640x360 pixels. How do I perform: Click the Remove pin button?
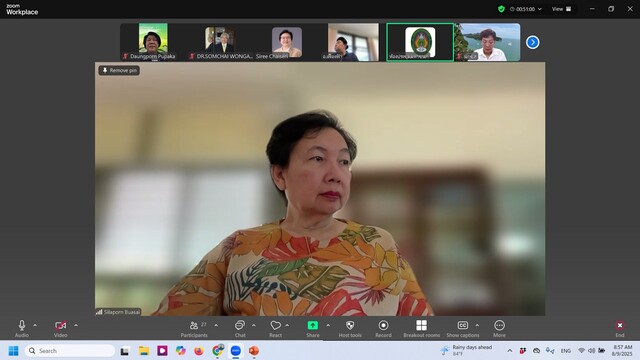pos(119,71)
